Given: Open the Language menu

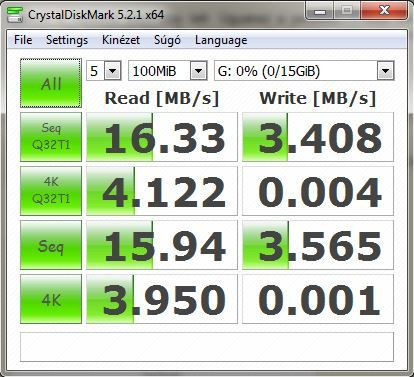Looking at the screenshot, I should [221, 40].
